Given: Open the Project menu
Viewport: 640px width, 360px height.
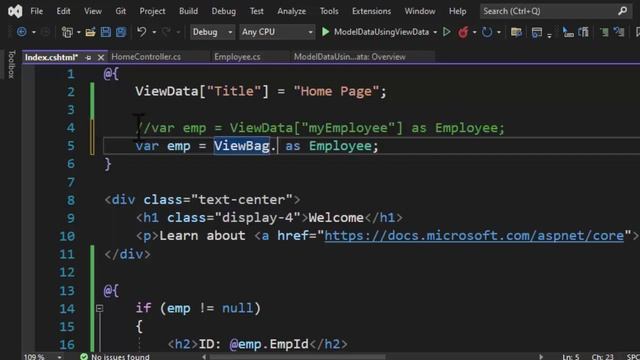Looking at the screenshot, I should [x=152, y=11].
